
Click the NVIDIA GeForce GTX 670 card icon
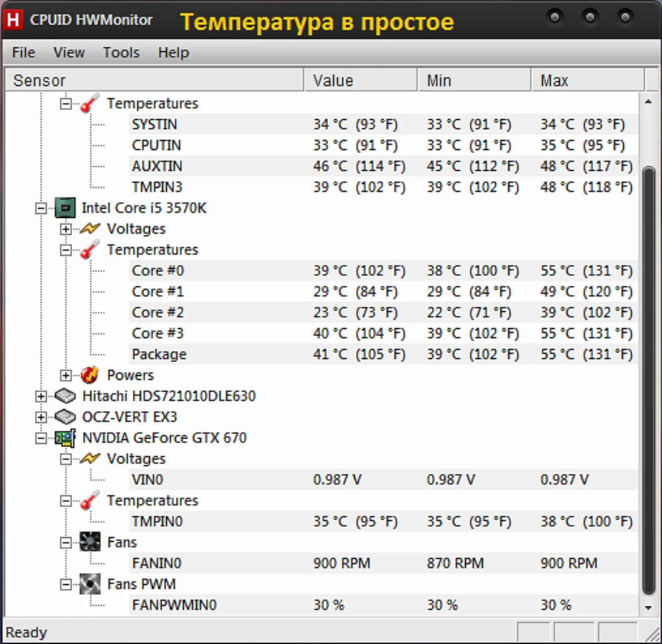coord(65,438)
